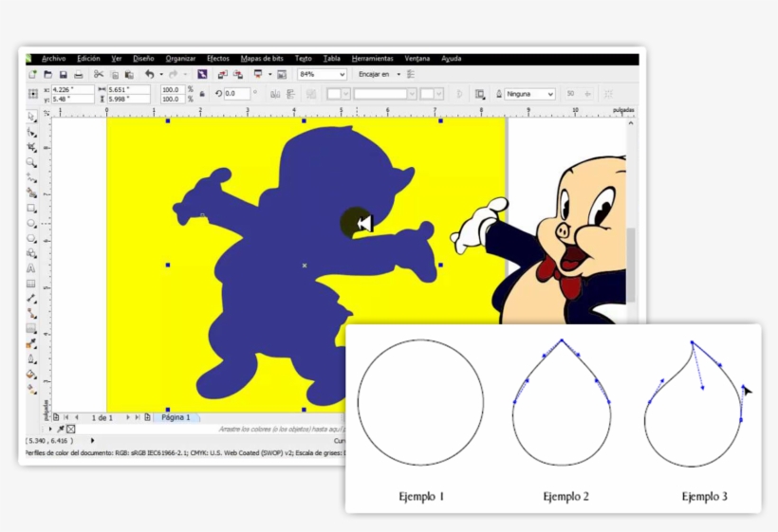This screenshot has height=532, width=778.
Task: Open the Efectos menu
Action: pos(218,59)
